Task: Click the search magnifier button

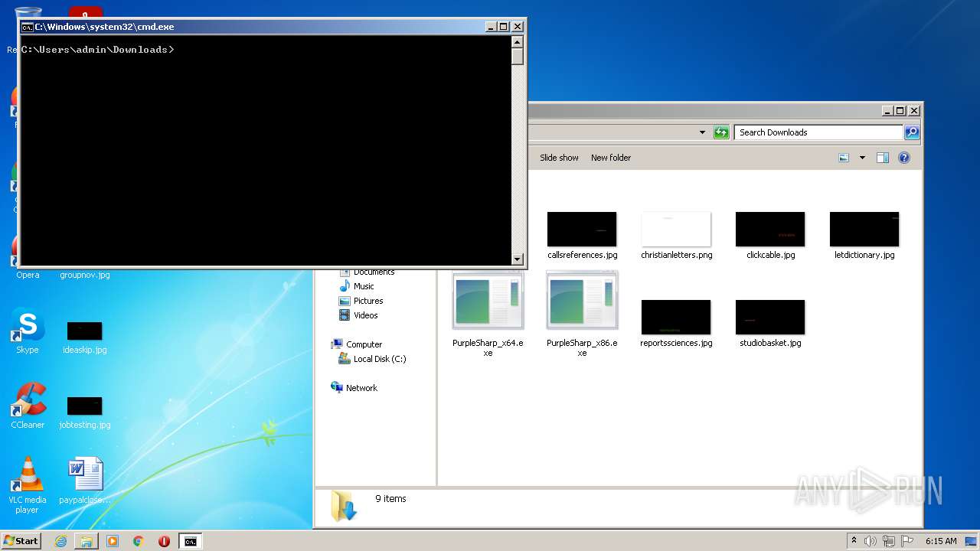Action: (912, 132)
